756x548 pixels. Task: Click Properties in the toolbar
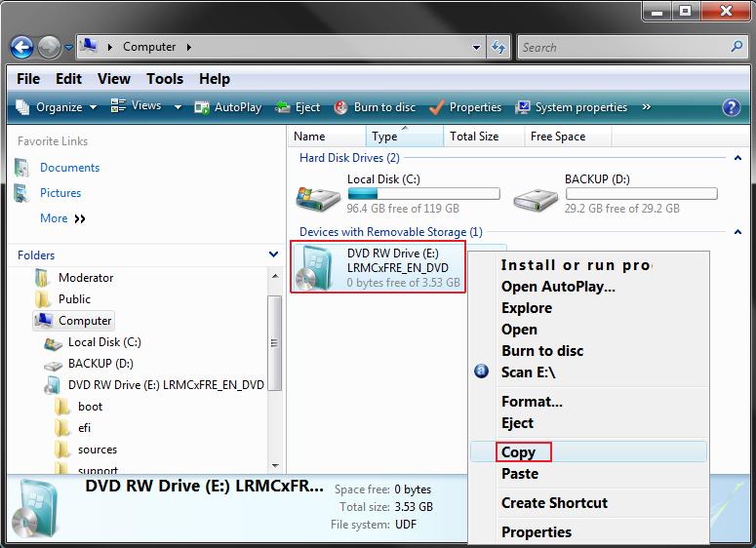[465, 107]
